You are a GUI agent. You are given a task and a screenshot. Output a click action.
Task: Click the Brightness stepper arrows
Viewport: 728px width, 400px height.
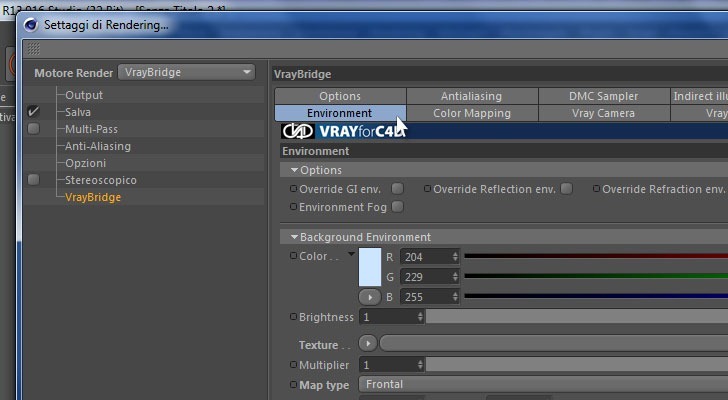[420, 317]
